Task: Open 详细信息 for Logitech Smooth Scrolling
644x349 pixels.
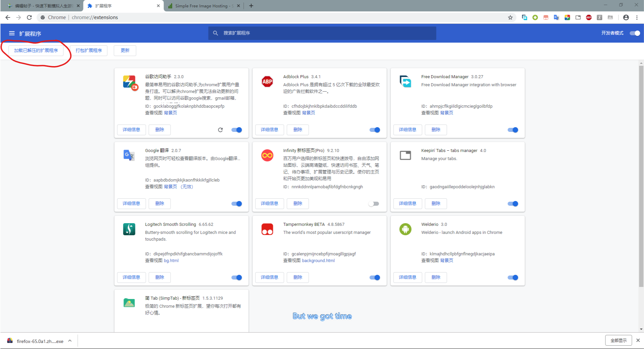Action: [131, 278]
